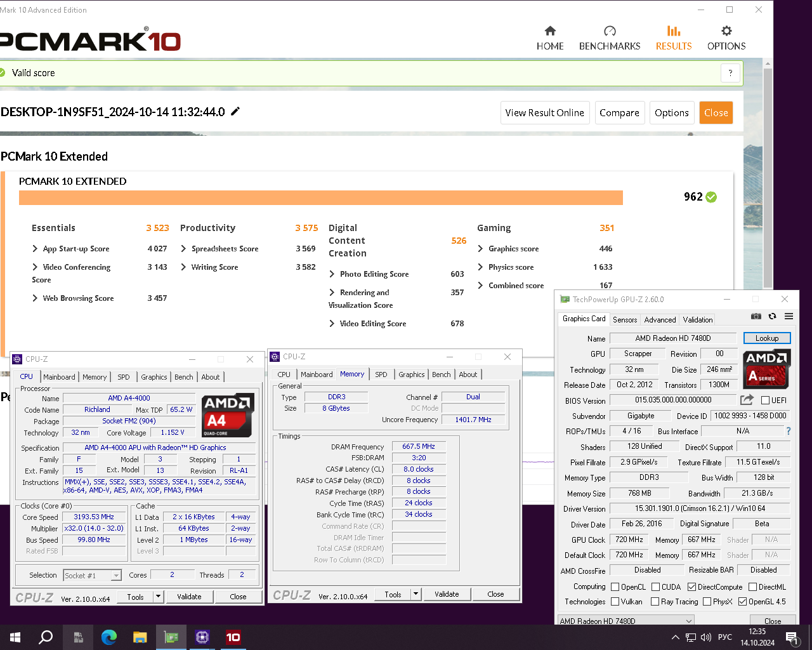812x650 pixels.
Task: Toggle the PhysX checkbox
Action: [707, 602]
